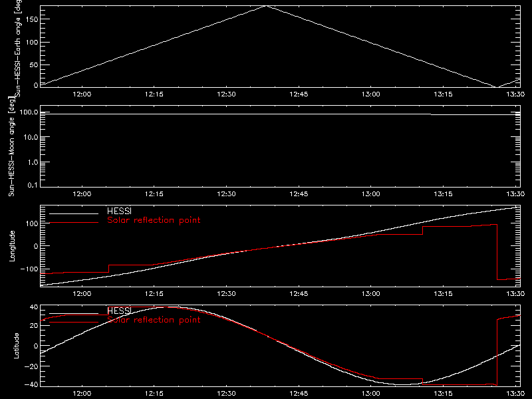The width and height of the screenshot is (532, 399).
Task: Select the 13:00 label under the Longitude plot
Action: (x=371, y=293)
